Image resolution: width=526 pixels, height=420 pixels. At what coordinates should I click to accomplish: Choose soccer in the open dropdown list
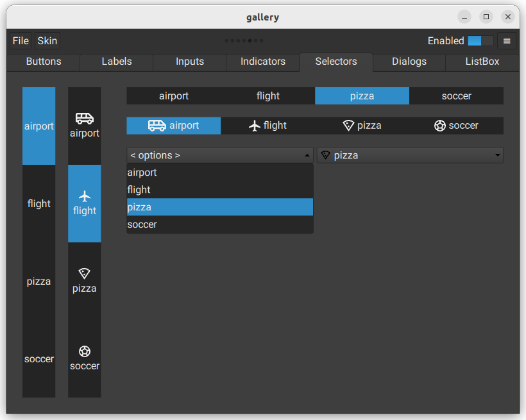click(x=220, y=224)
